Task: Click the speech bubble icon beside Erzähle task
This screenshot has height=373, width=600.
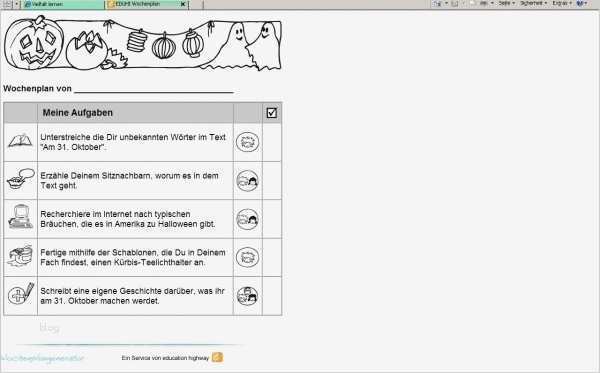Action: click(21, 179)
